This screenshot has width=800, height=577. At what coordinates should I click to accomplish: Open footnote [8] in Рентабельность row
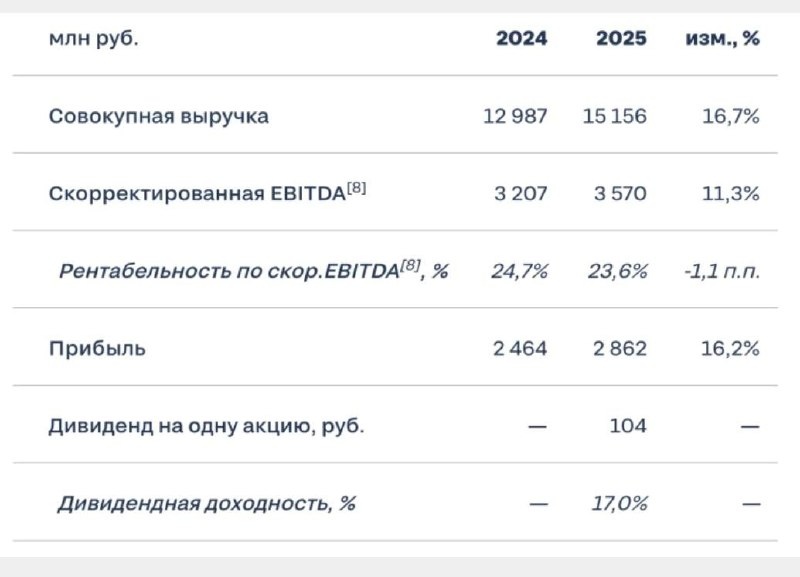411,266
